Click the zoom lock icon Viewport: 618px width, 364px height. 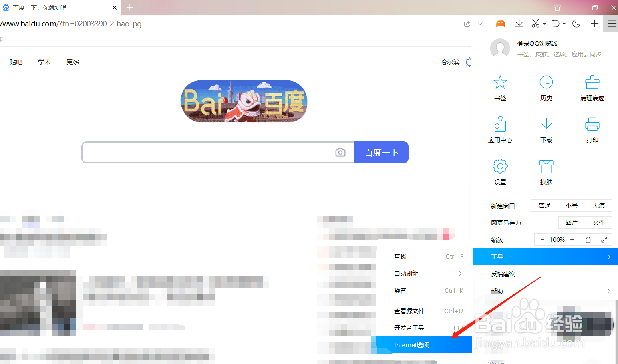588,239
